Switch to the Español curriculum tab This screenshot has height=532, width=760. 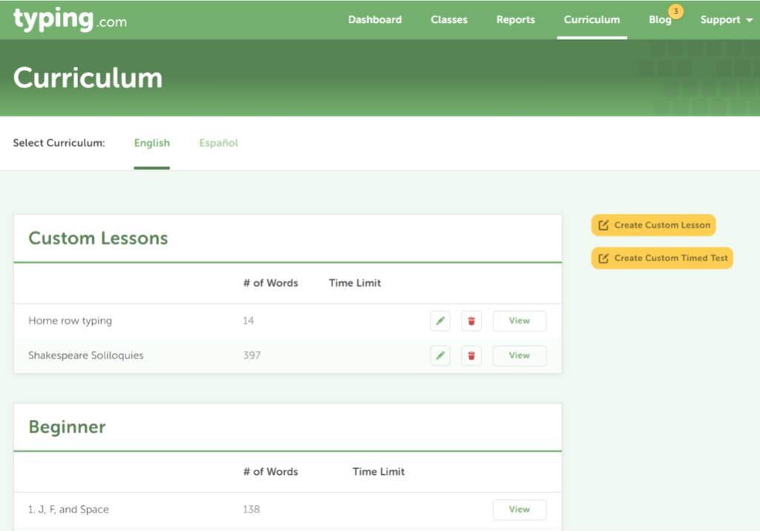[x=218, y=143]
